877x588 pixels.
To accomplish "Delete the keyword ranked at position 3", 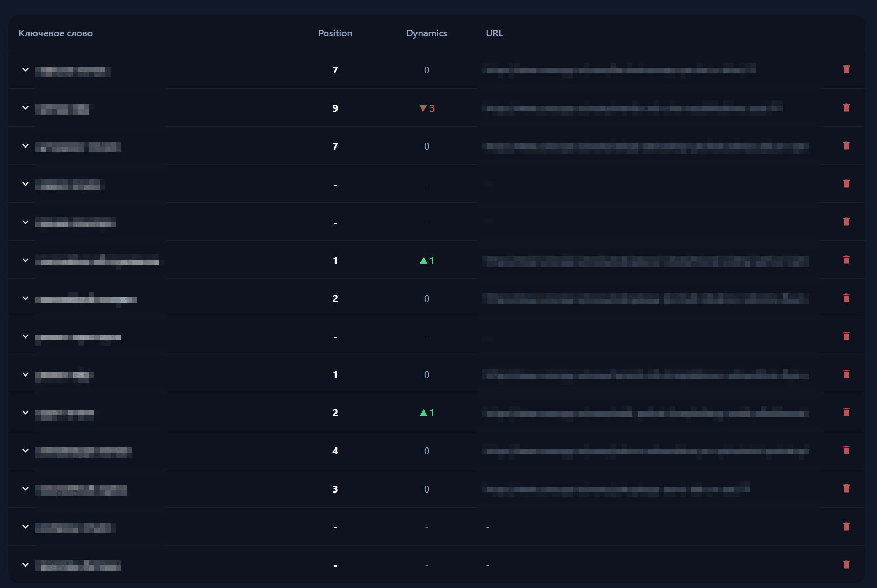I will (847, 489).
